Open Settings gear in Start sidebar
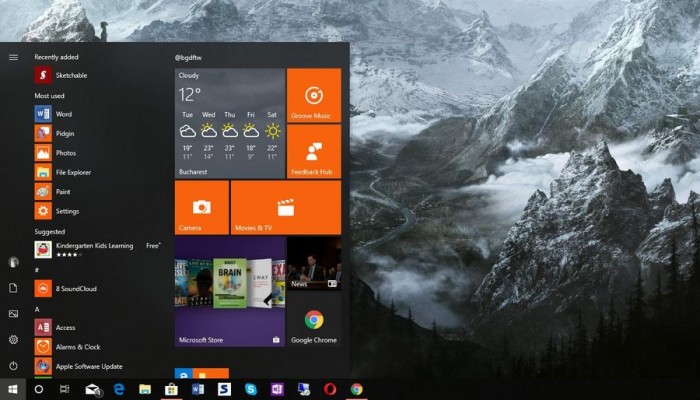This screenshot has width=700, height=400. (x=13, y=340)
